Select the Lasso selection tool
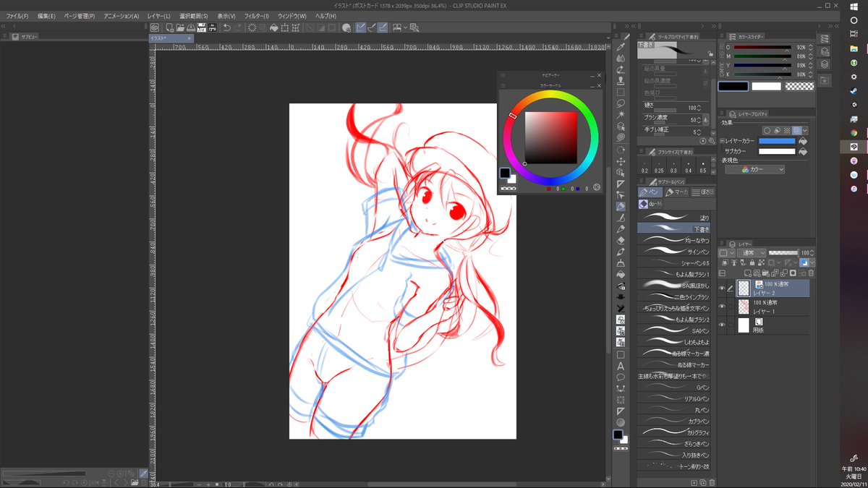Image resolution: width=868 pixels, height=488 pixels. click(x=621, y=103)
